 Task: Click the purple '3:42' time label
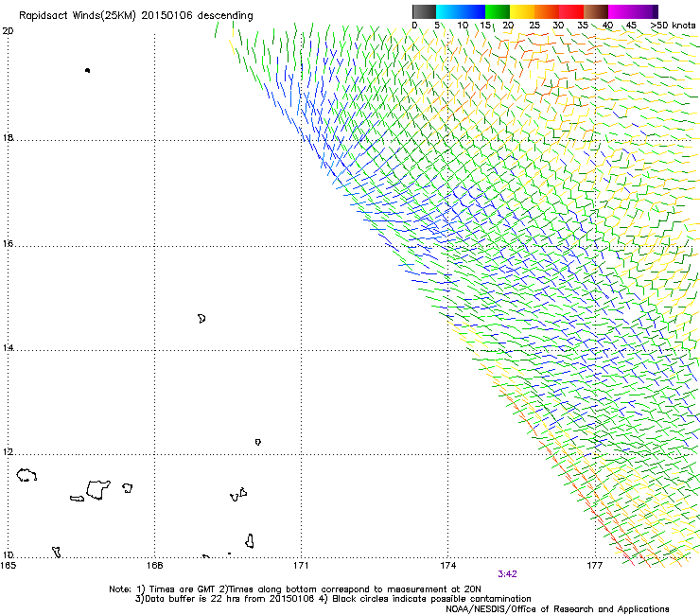coord(507,574)
